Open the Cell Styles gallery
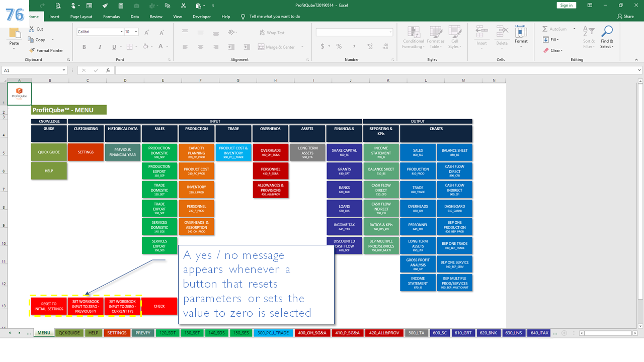Image resolution: width=644 pixels, height=362 pixels. coord(454,38)
